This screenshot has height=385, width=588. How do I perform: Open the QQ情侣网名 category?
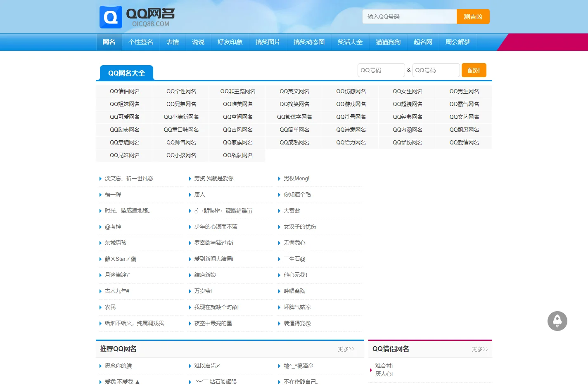(x=125, y=91)
